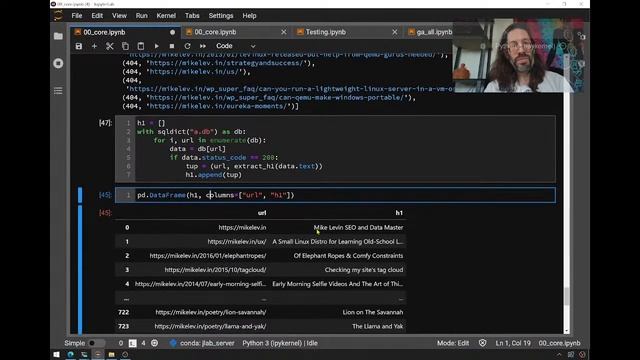Screen dimensions: 640x360
Task: Open the table of contents panel
Action: pyautogui.click(x=58, y=91)
